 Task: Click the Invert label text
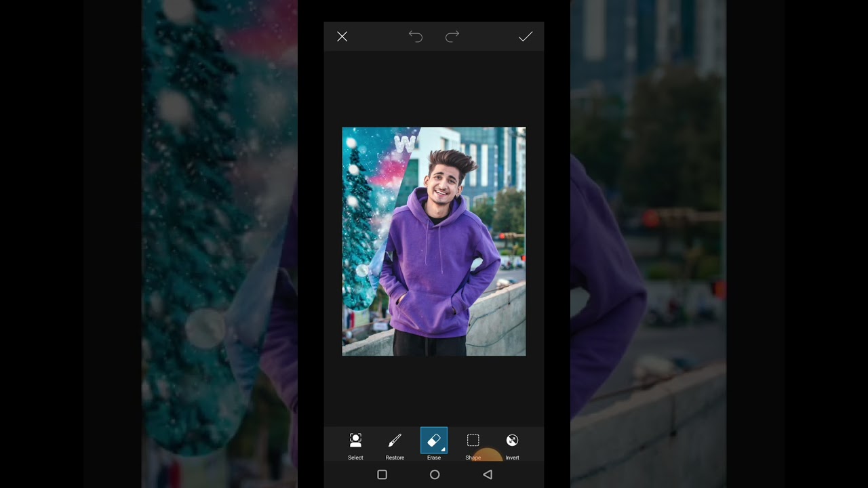click(x=512, y=458)
